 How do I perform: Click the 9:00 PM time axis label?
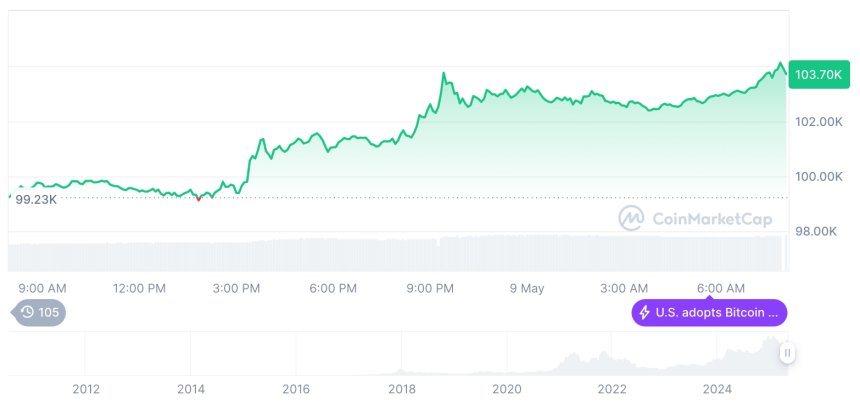coord(431,288)
